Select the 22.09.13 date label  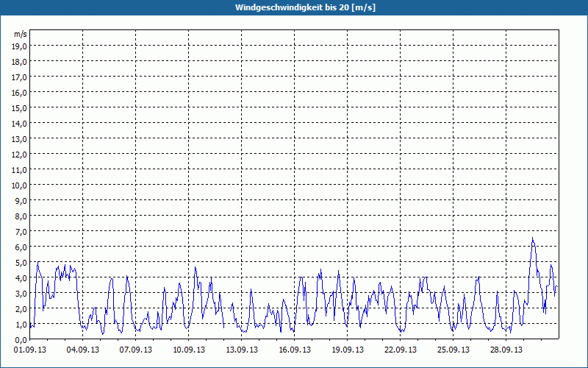click(x=400, y=350)
